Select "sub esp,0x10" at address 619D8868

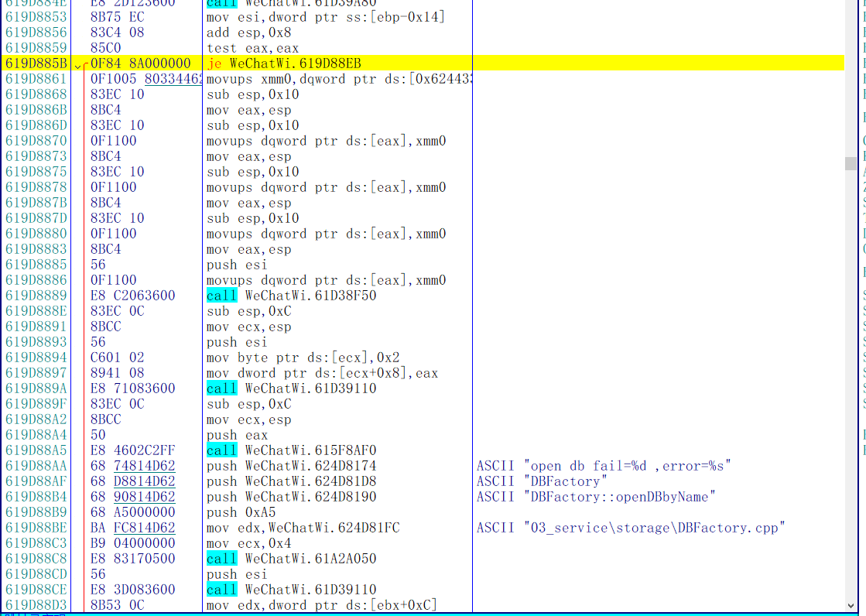coord(253,94)
